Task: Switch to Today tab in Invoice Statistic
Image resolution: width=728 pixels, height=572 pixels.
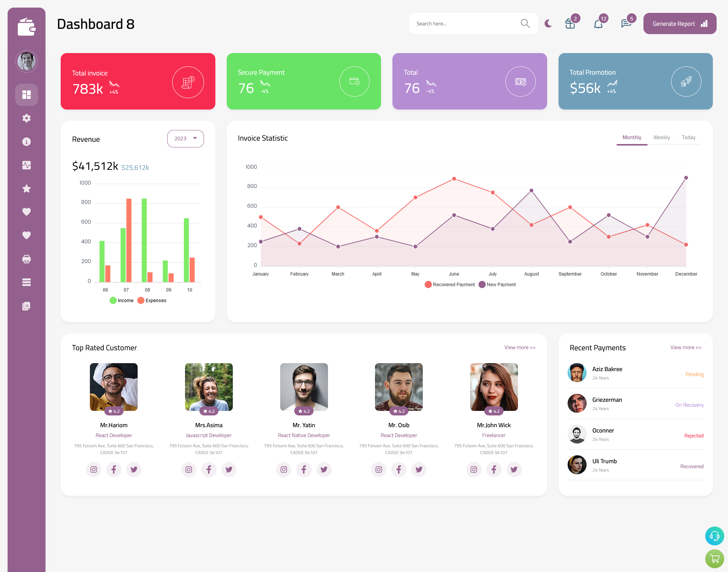Action: 689,138
